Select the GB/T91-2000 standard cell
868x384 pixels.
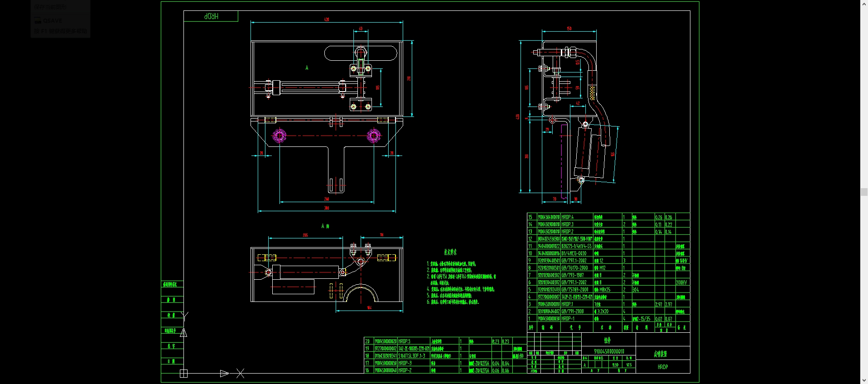[573, 311]
